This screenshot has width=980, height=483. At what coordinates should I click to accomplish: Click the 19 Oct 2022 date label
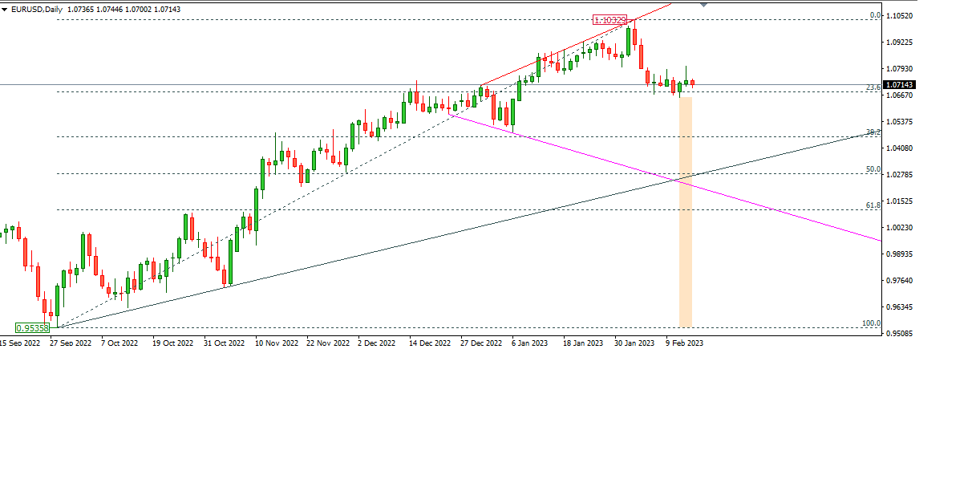click(x=173, y=343)
